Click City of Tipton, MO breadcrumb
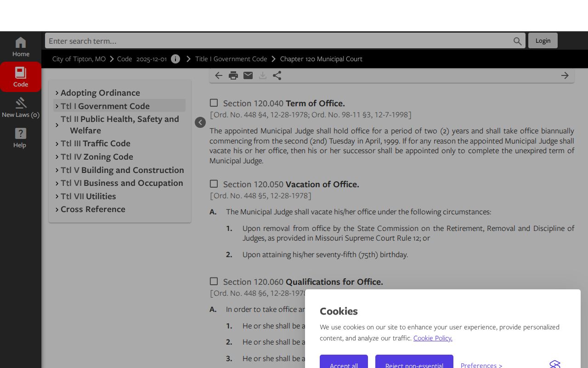The width and height of the screenshot is (588, 368). 79,59
